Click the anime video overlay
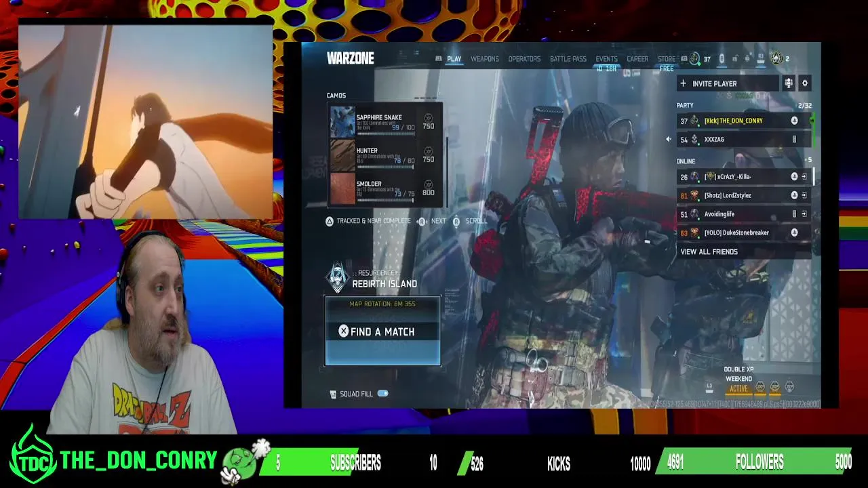Viewport: 868px width, 488px height. click(x=145, y=122)
